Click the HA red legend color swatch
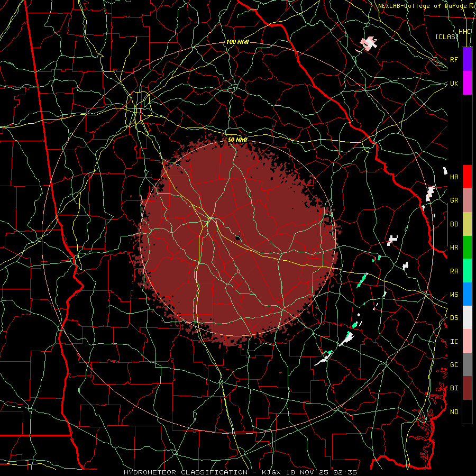 click(467, 177)
